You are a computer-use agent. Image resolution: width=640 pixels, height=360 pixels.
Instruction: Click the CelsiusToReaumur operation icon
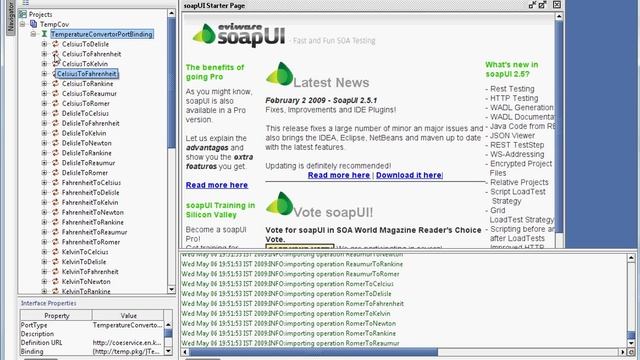[56, 93]
